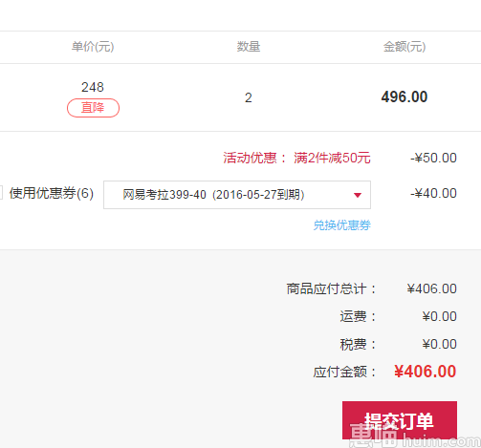The width and height of the screenshot is (481, 448).
Task: Click the 单价(元) column header
Action: coord(93,47)
